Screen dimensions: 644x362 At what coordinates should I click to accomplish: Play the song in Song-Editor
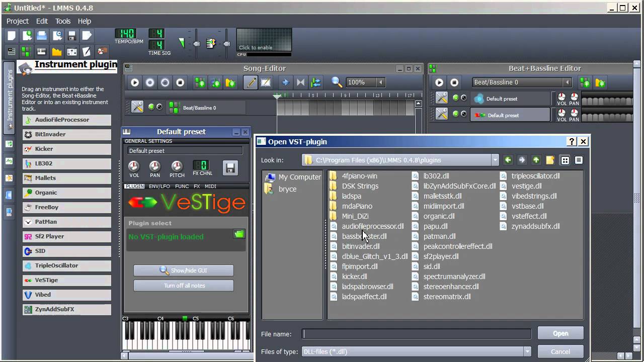(135, 82)
